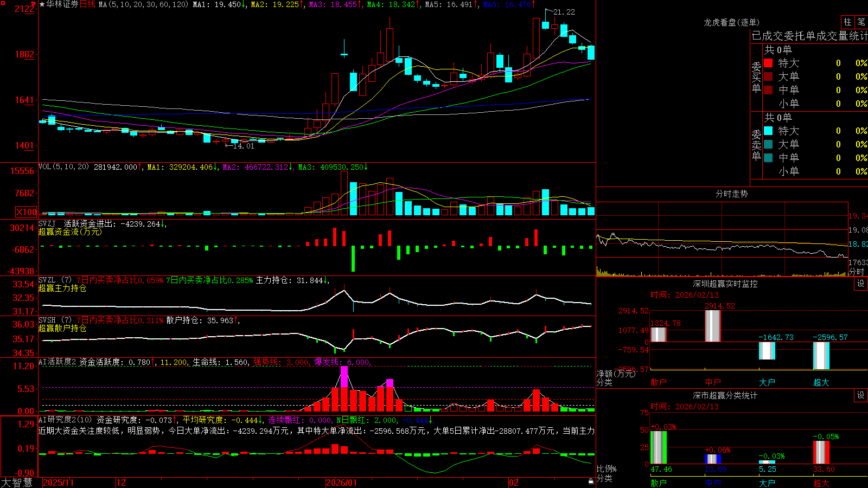
Task: Click the SVZL (7) indicator label
Action: click(55, 280)
